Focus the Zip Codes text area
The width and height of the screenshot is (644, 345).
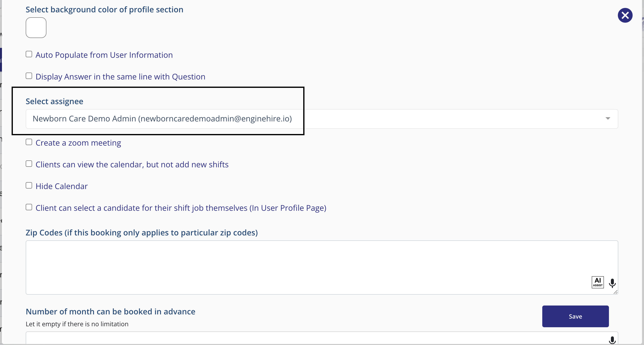(x=322, y=267)
